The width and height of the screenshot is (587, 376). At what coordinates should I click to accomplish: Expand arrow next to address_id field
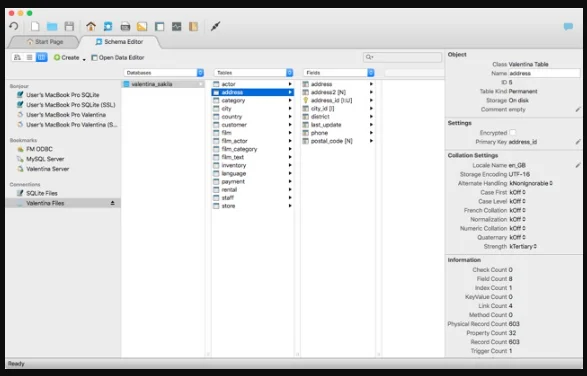[371, 100]
